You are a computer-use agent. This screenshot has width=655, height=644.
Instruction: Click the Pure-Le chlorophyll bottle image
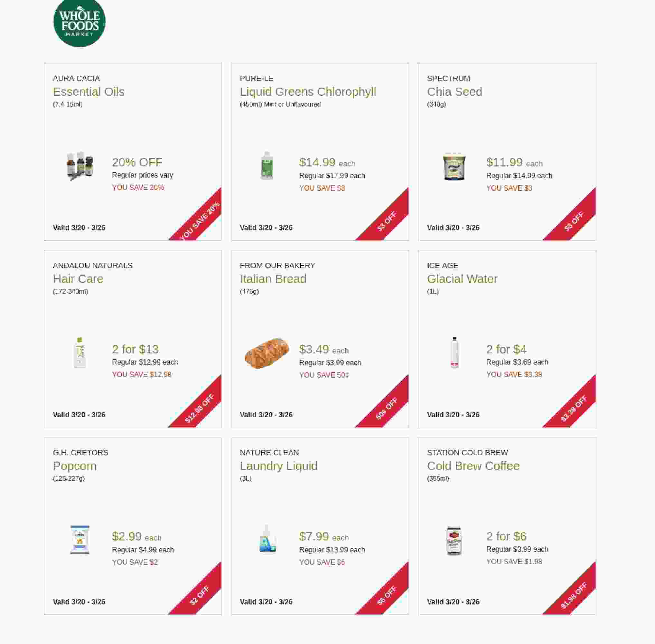point(267,166)
